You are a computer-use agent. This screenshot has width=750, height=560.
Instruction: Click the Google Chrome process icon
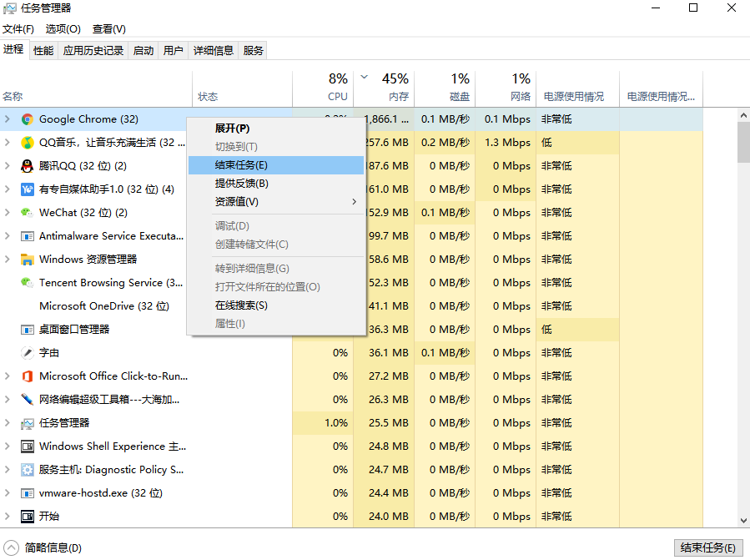click(x=28, y=119)
